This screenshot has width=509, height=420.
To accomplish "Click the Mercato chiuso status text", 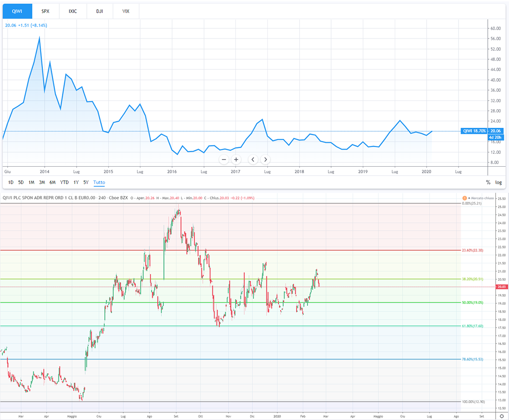I will pyautogui.click(x=482, y=198).
